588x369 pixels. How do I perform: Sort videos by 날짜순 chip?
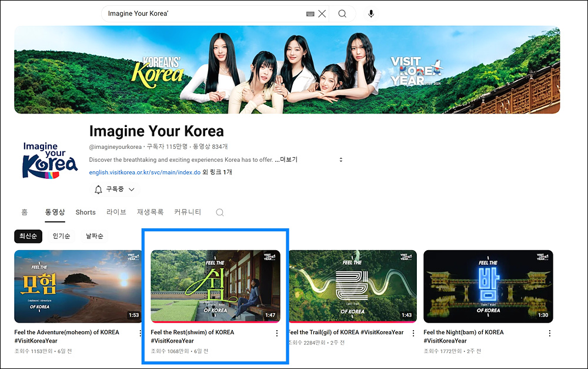pyautogui.click(x=94, y=236)
